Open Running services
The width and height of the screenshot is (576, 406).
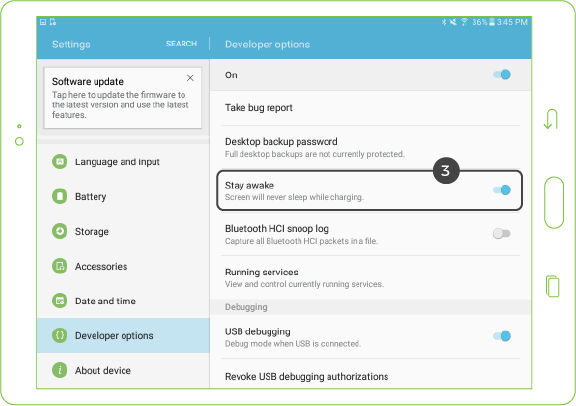tap(370, 278)
